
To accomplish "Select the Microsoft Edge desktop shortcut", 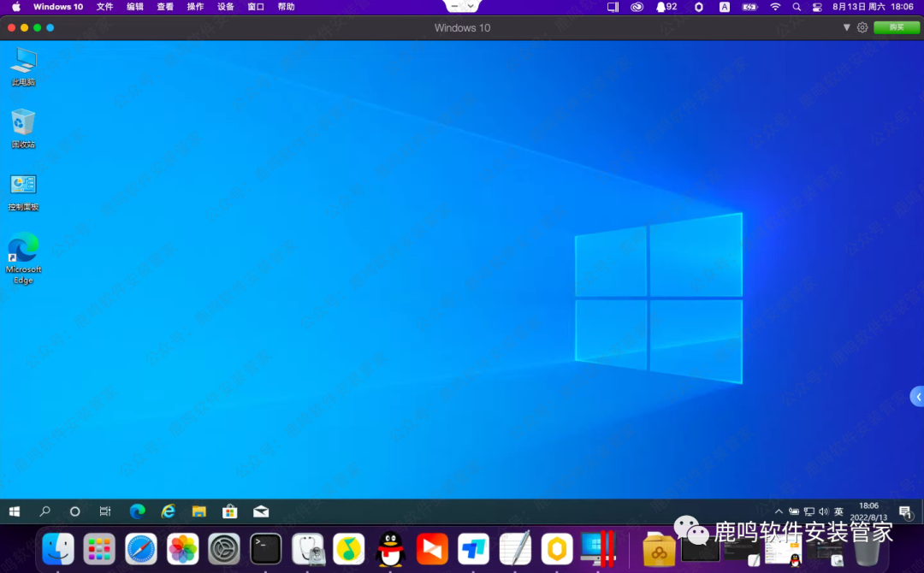I will click(24, 258).
